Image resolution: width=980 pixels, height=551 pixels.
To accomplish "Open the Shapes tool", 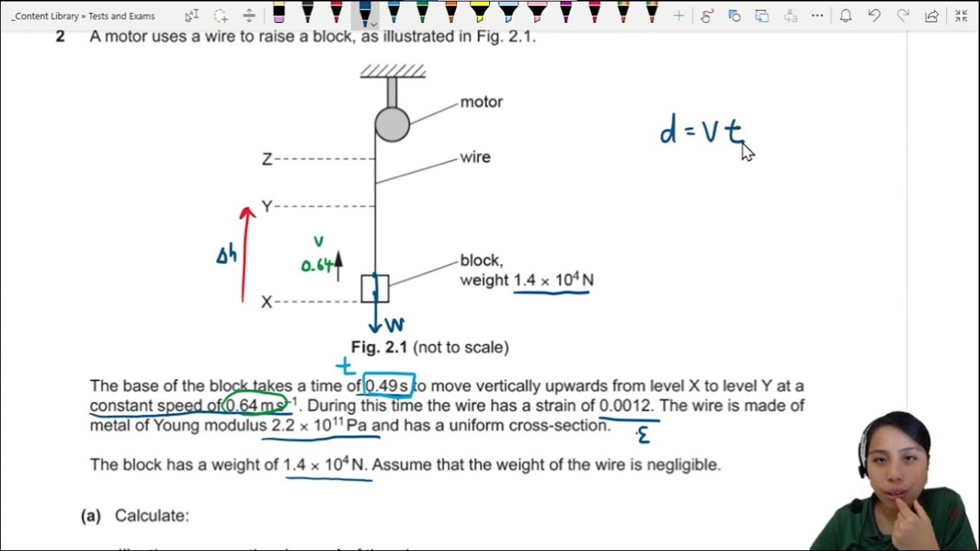I will tap(733, 15).
